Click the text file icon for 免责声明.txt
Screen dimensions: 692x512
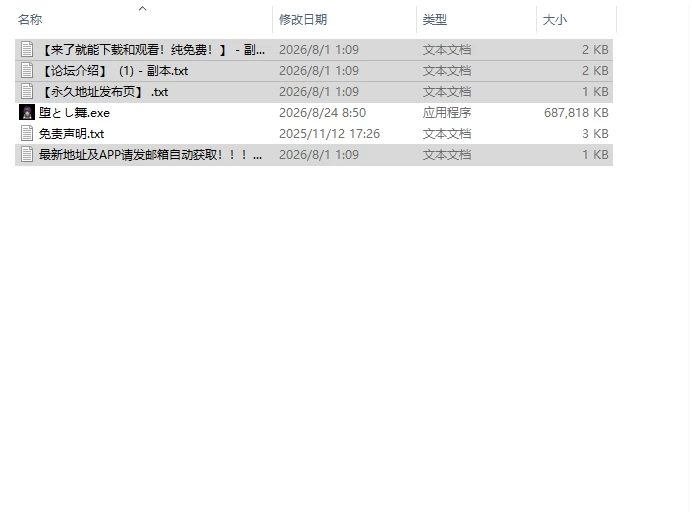click(27, 134)
